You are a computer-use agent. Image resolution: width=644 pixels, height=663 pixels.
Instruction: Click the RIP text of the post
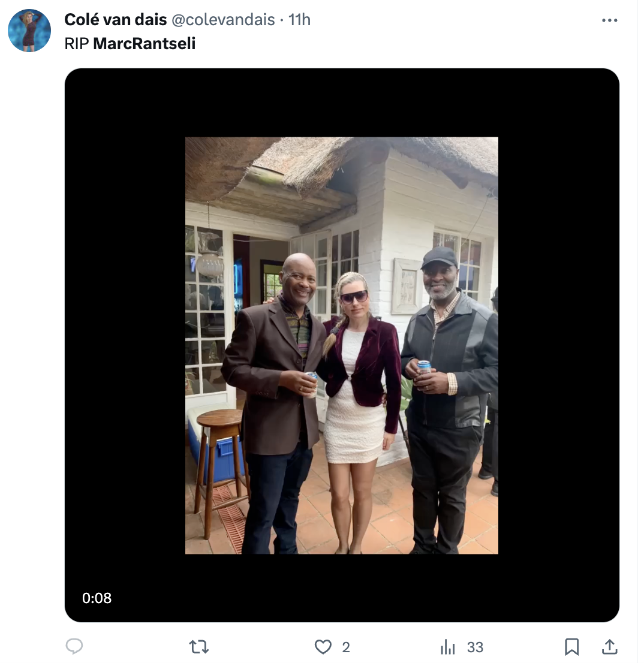click(x=77, y=44)
